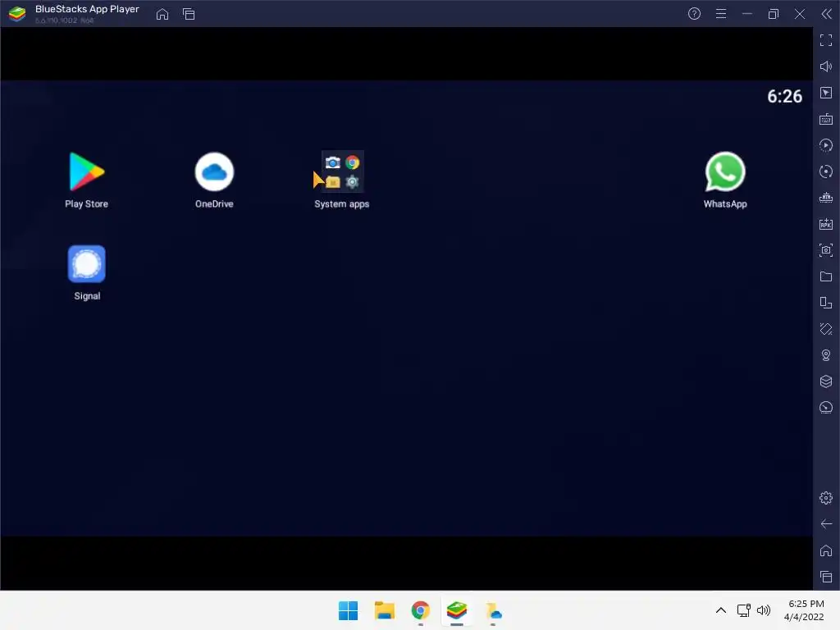840x630 pixels.
Task: Open the hamburger menu in title bar
Action: (721, 14)
